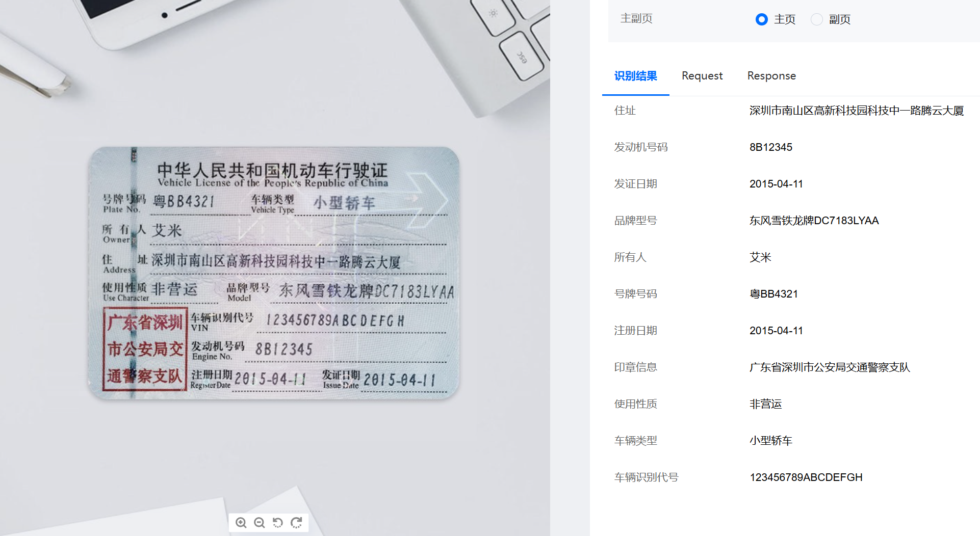Open the Request tab

click(702, 76)
